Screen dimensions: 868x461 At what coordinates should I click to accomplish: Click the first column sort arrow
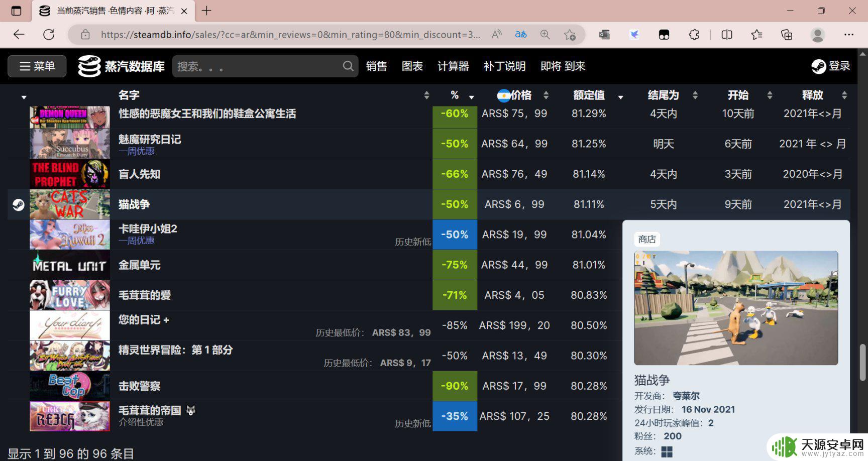24,97
